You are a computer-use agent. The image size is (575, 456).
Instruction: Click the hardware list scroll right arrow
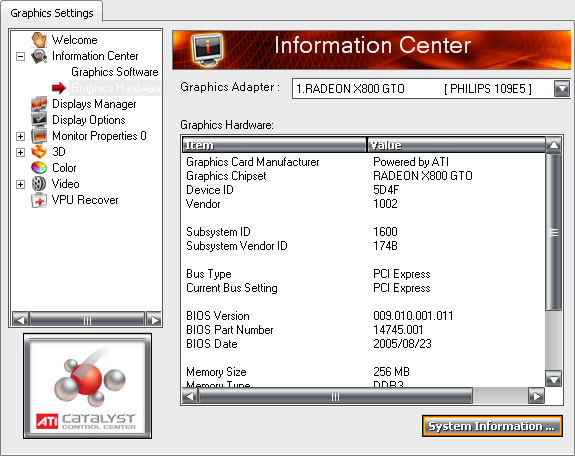coord(537,397)
